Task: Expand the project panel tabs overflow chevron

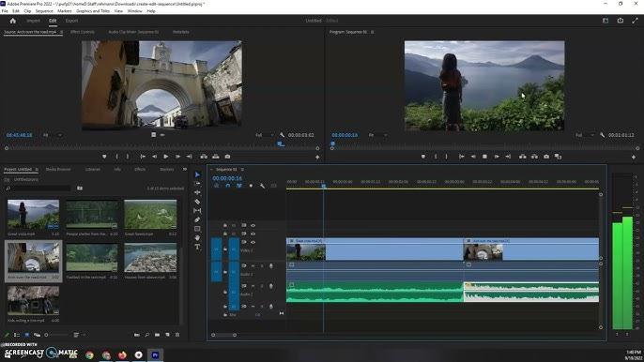Action: click(184, 169)
